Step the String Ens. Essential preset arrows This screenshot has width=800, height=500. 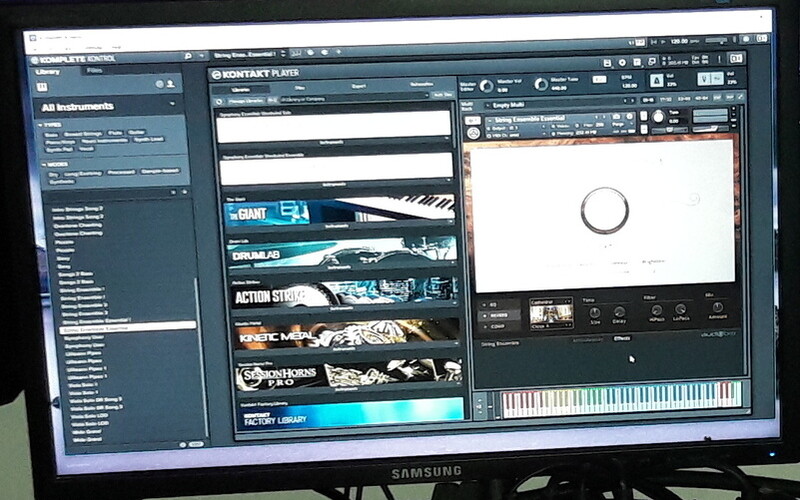coord(282,54)
